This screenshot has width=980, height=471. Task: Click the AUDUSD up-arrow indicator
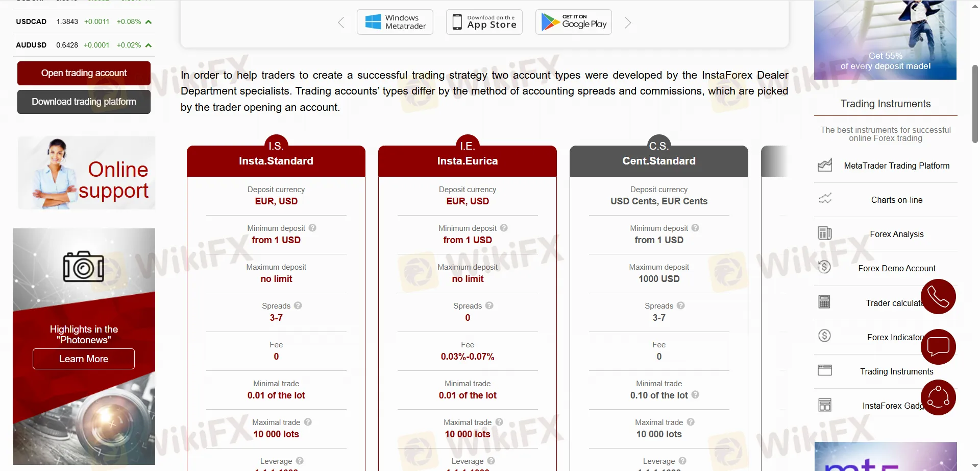pos(149,45)
